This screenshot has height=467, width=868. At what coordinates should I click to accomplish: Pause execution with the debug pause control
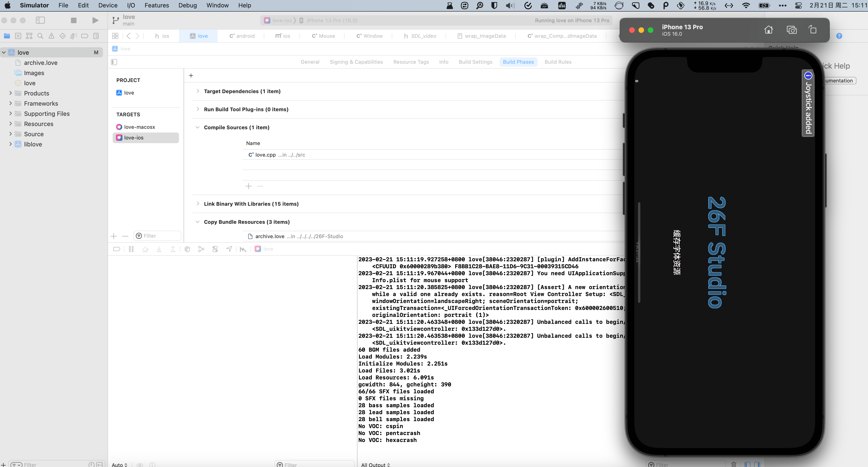coord(131,249)
